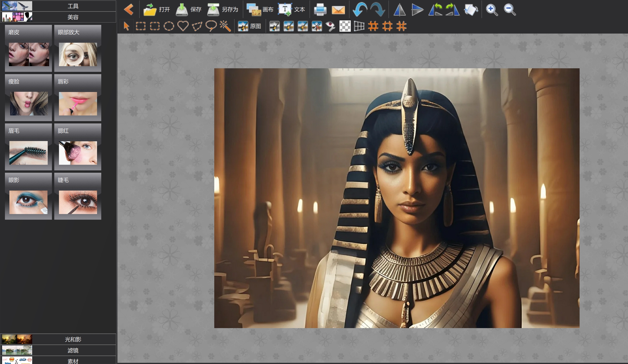
Task: Save the image with 保存
Action: (x=188, y=9)
